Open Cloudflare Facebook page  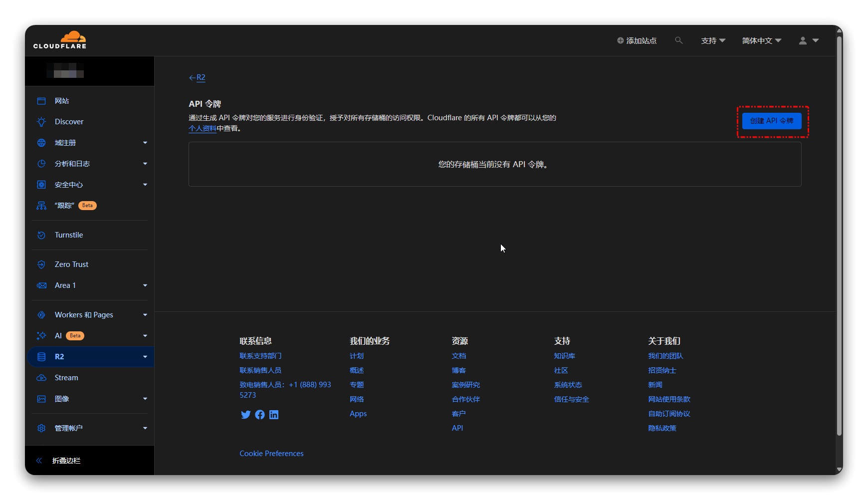(260, 415)
